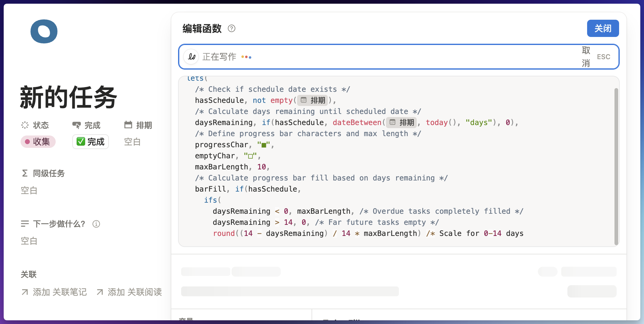This screenshot has height=324, width=644.
Task: Add related reading via 添加 关联阅读
Action: point(129,292)
